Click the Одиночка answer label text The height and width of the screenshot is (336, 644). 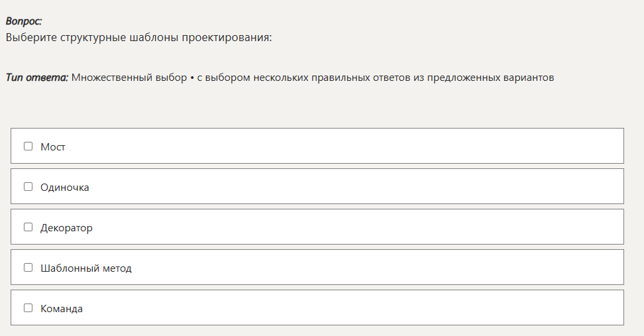[x=65, y=188]
